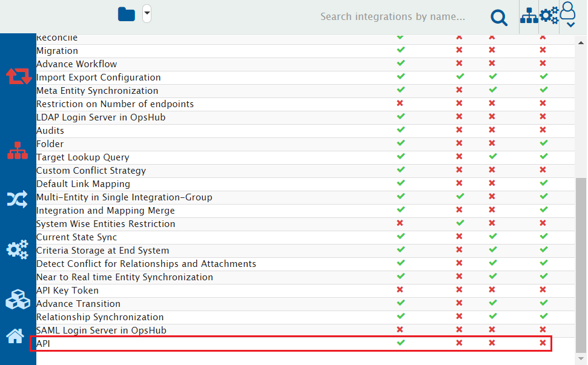The height and width of the screenshot is (365, 588).
Task: Click green check in System Wise Entities Restriction row
Action: [x=460, y=223]
